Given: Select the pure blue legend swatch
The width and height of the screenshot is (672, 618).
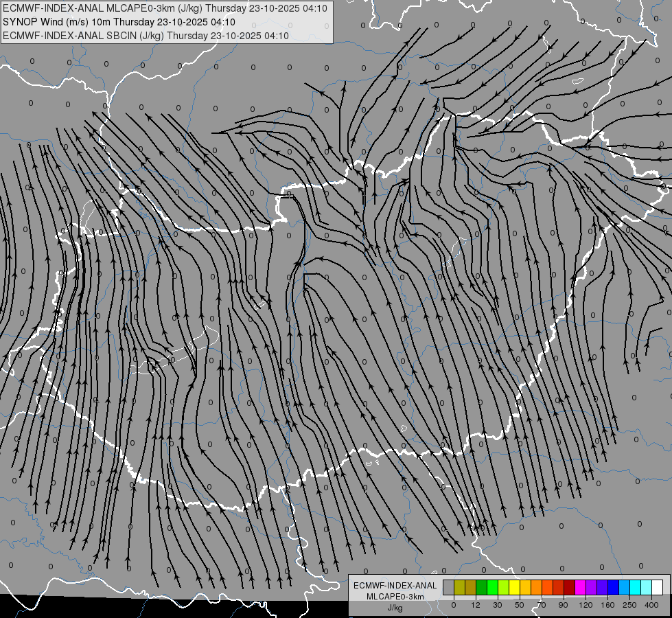Looking at the screenshot, I should 613,587.
